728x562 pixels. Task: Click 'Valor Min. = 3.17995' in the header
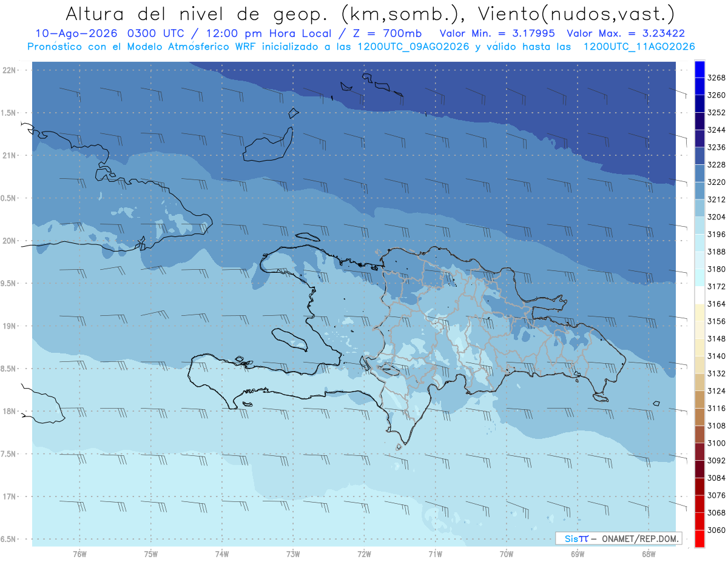tap(497, 33)
